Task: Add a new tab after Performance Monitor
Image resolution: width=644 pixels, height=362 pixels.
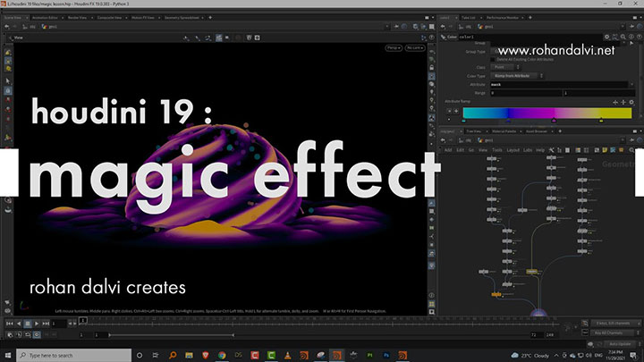Action: click(x=530, y=18)
